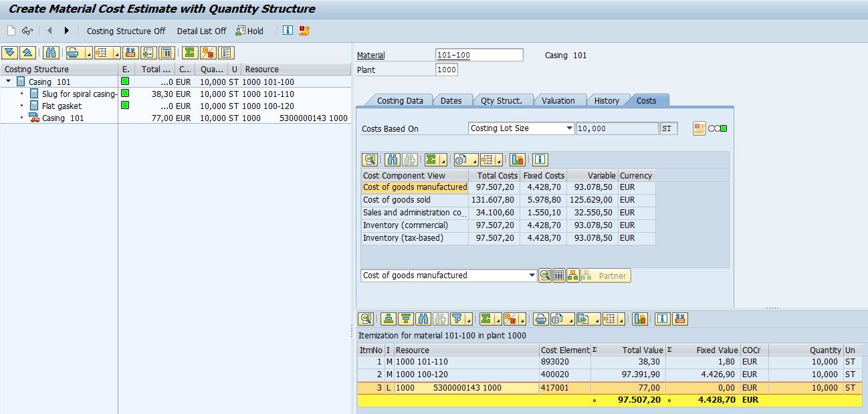This screenshot has width=868, height=414.
Task: Click the costing structure legend list icon
Action: (227, 53)
